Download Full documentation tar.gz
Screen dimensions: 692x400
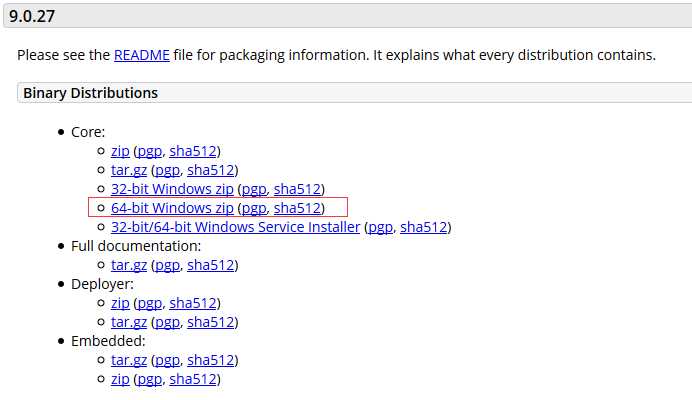tap(129, 265)
